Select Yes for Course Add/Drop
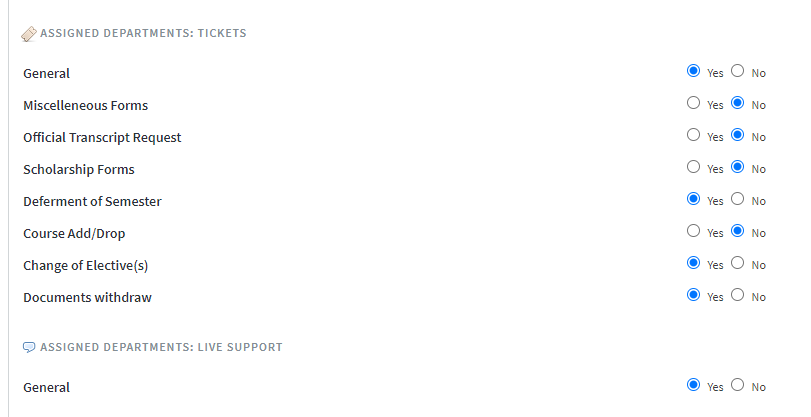 point(693,231)
